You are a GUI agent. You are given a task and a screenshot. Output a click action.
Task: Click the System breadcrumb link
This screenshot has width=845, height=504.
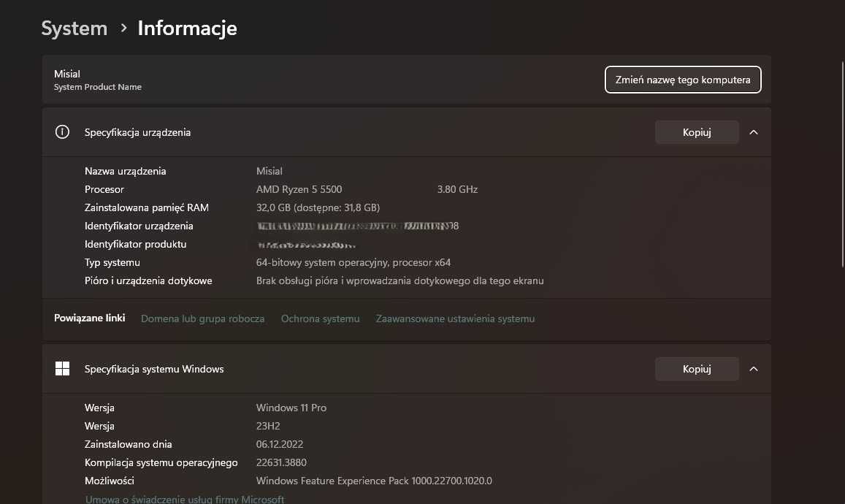74,28
